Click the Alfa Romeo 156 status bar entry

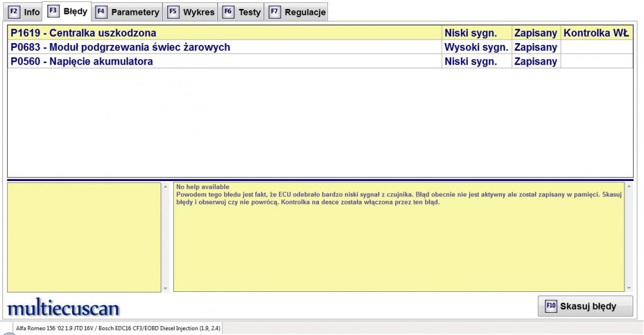(x=118, y=328)
